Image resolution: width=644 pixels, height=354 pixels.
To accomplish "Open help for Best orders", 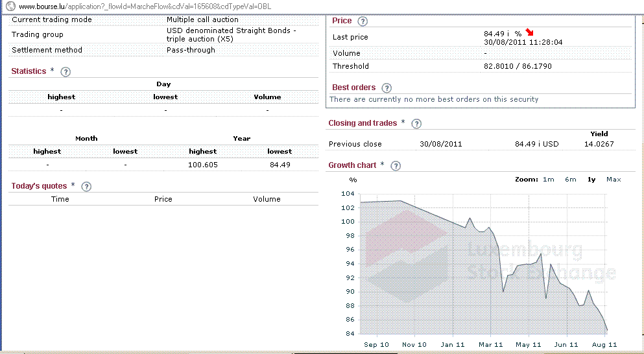I will (387, 88).
